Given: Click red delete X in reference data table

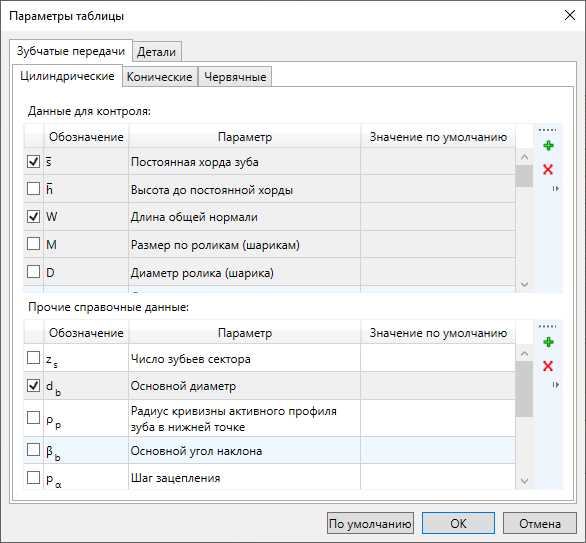Looking at the screenshot, I should 548,366.
